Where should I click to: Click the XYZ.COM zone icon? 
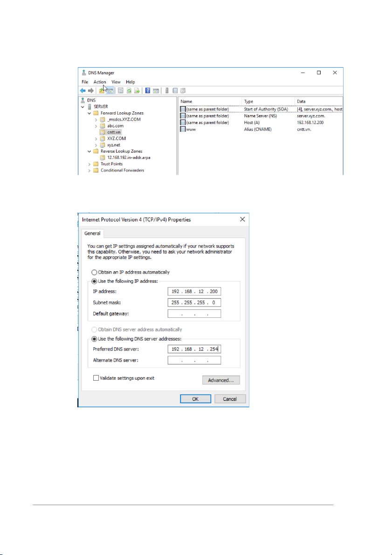(103, 138)
